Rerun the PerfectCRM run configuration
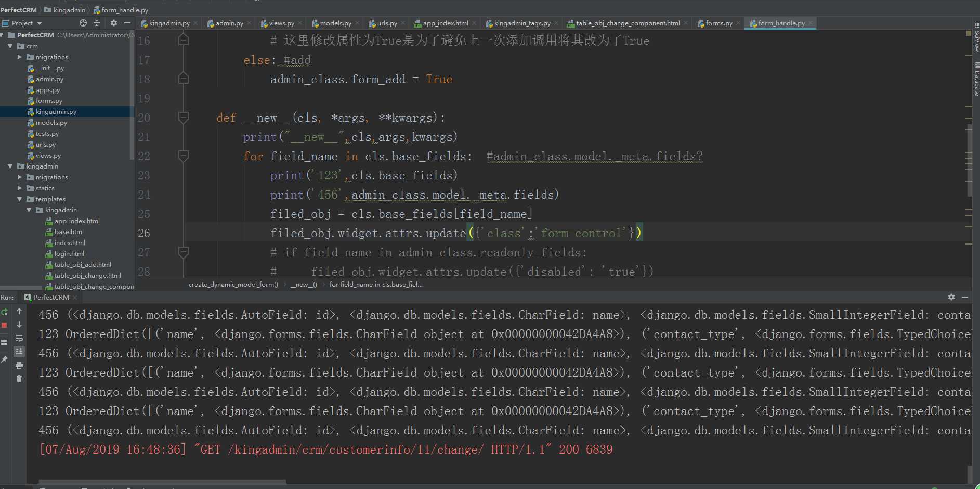The width and height of the screenshot is (980, 489). tap(5, 312)
